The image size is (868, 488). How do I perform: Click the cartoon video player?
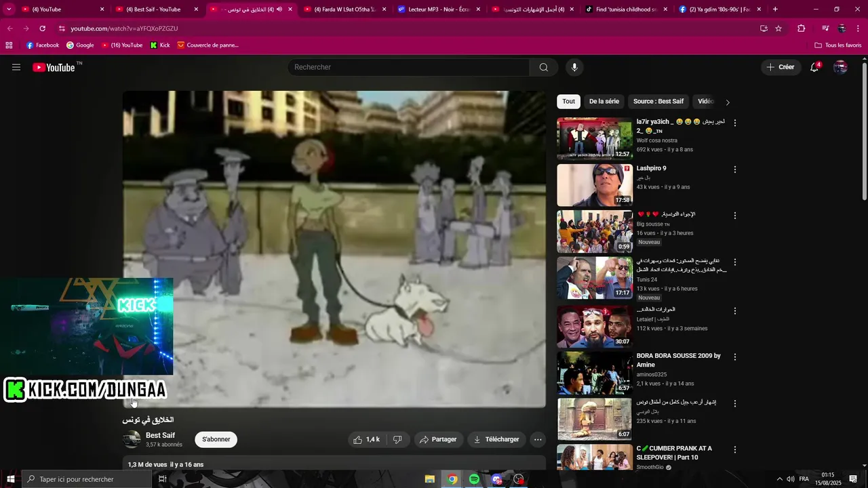click(x=334, y=249)
